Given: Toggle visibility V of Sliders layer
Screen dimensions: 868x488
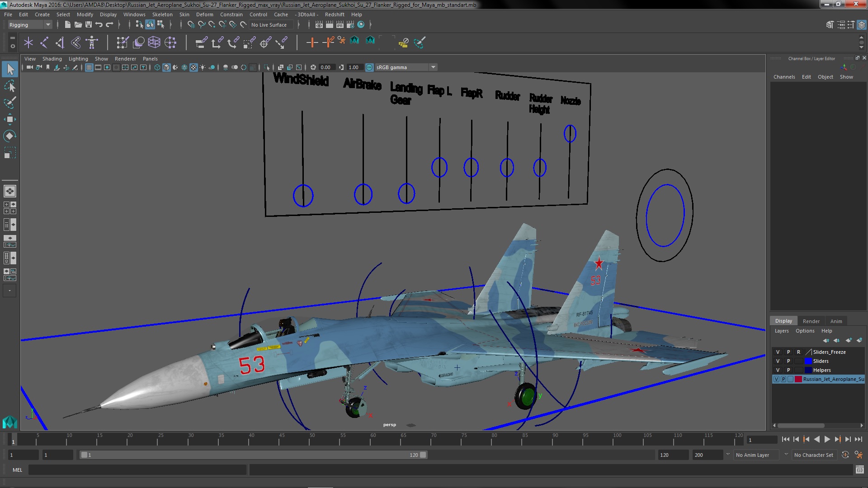Looking at the screenshot, I should tap(778, 361).
